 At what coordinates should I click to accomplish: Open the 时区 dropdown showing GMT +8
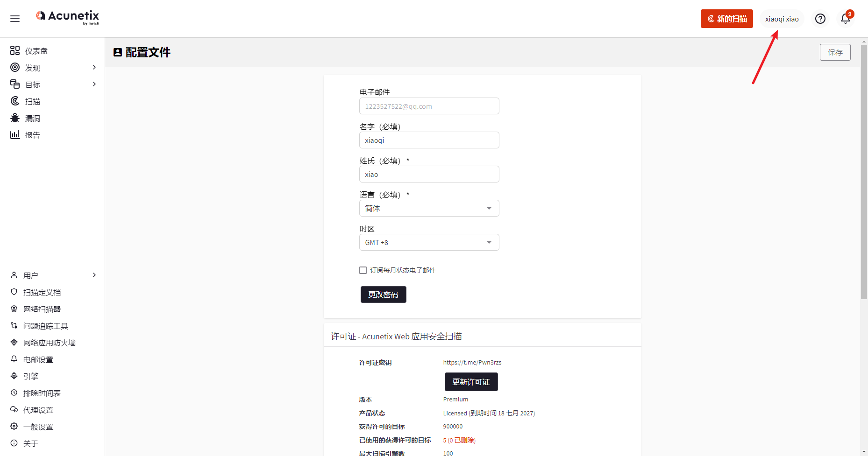coord(429,242)
